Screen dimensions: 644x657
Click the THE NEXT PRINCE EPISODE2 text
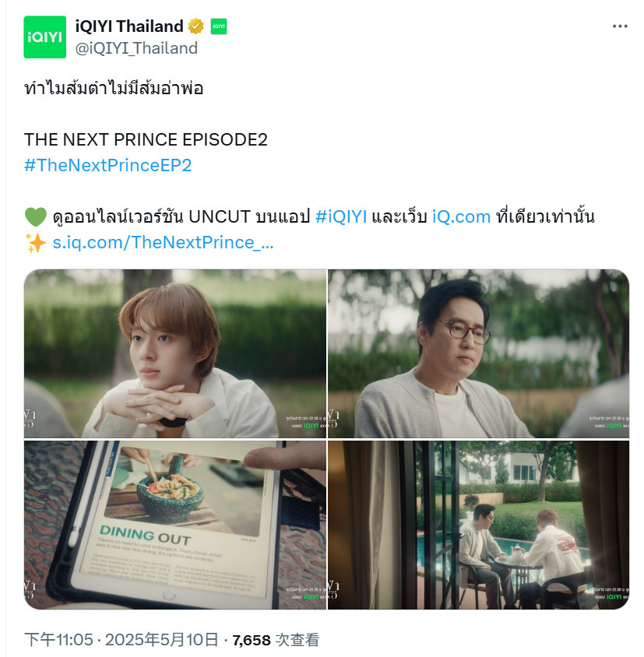(146, 139)
